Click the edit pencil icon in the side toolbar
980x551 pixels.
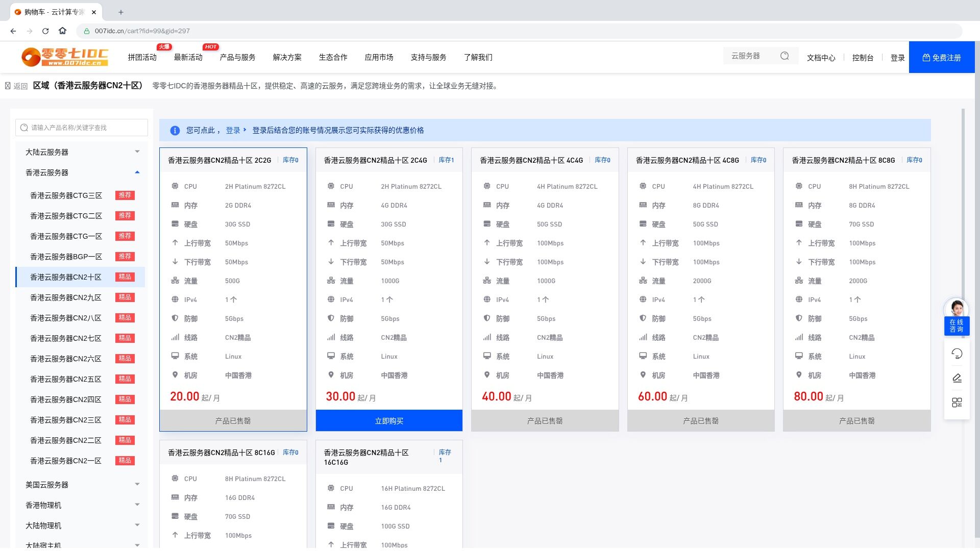[957, 378]
